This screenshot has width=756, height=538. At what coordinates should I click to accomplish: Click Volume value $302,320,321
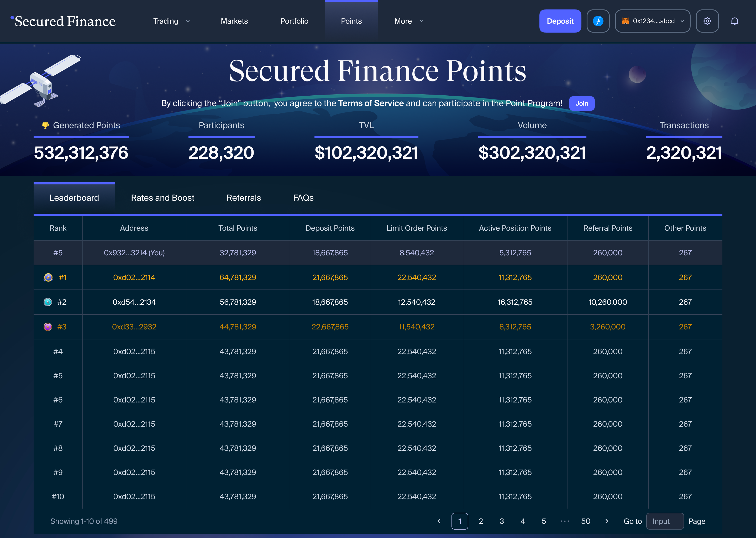[532, 153]
